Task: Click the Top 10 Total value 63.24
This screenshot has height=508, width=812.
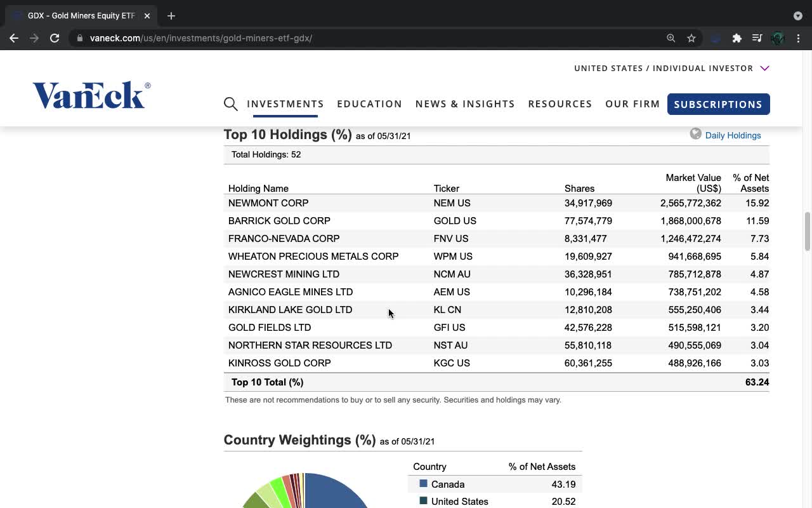Action: coord(757,382)
